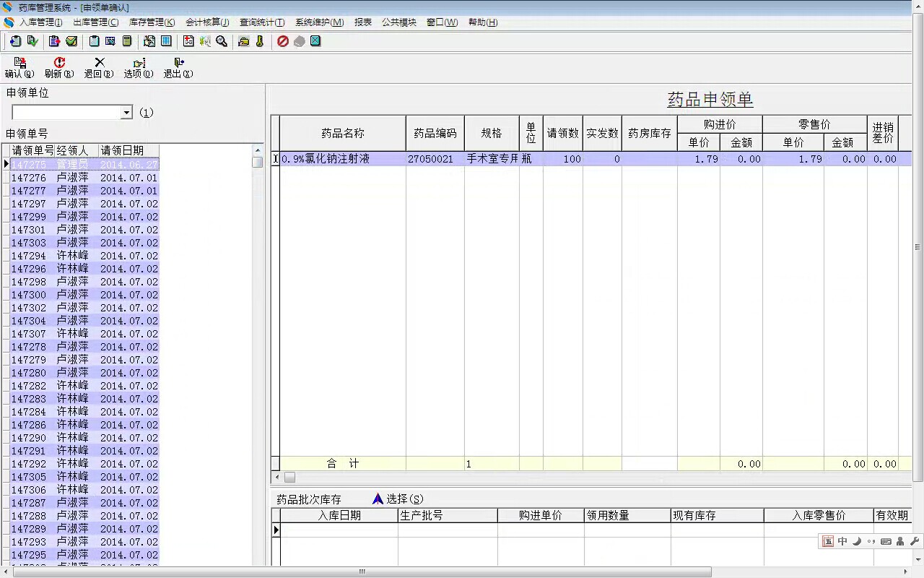Click the magnifying glass search toolbar icon
The height and width of the screenshot is (578, 924).
pos(222,42)
